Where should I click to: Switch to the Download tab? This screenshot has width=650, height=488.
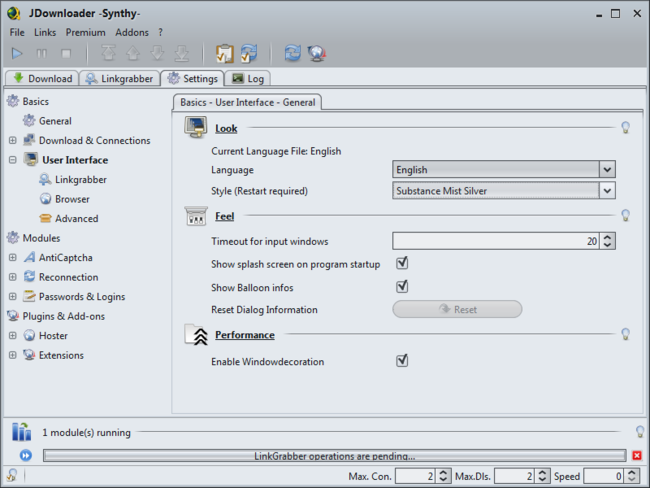pyautogui.click(x=42, y=78)
